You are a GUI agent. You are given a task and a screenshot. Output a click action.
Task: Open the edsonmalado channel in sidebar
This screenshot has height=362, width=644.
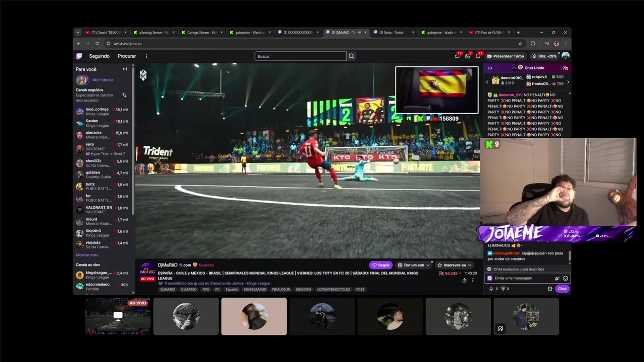[x=103, y=287]
